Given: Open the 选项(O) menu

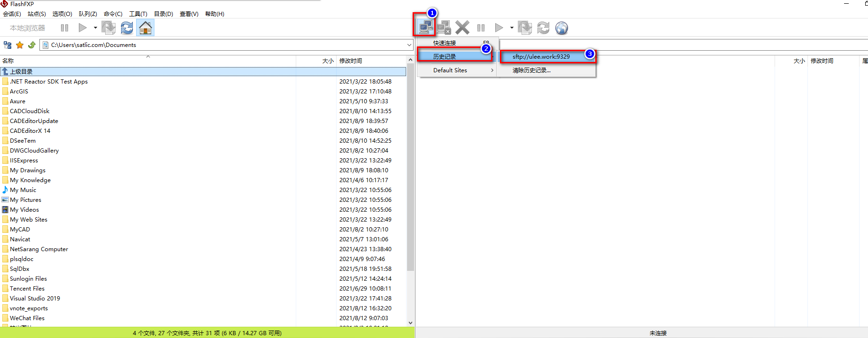Looking at the screenshot, I should pos(62,14).
